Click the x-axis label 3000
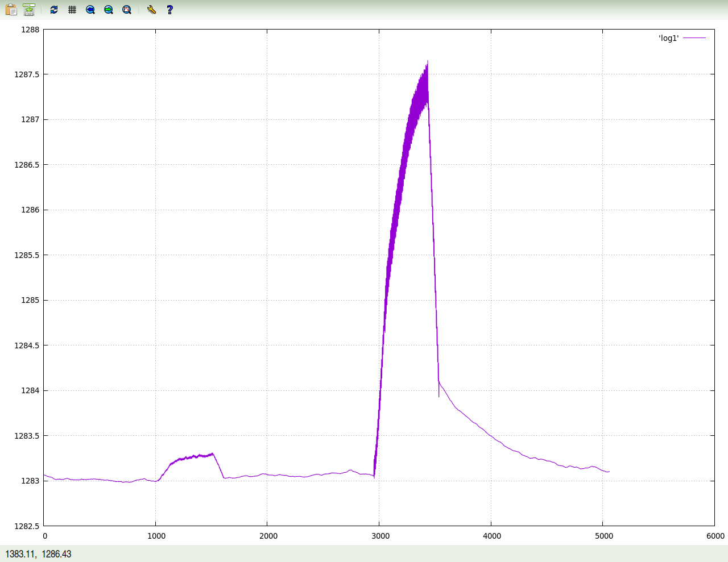The width and height of the screenshot is (728, 562). point(380,536)
